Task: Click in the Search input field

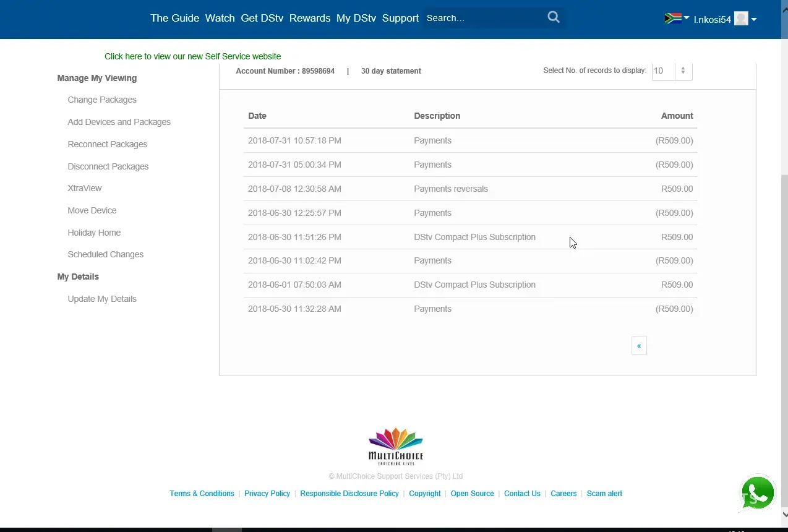Action: point(482,18)
